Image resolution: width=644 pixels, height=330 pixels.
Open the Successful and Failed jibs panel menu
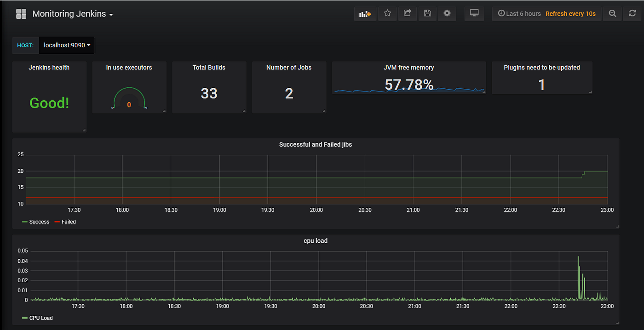316,144
